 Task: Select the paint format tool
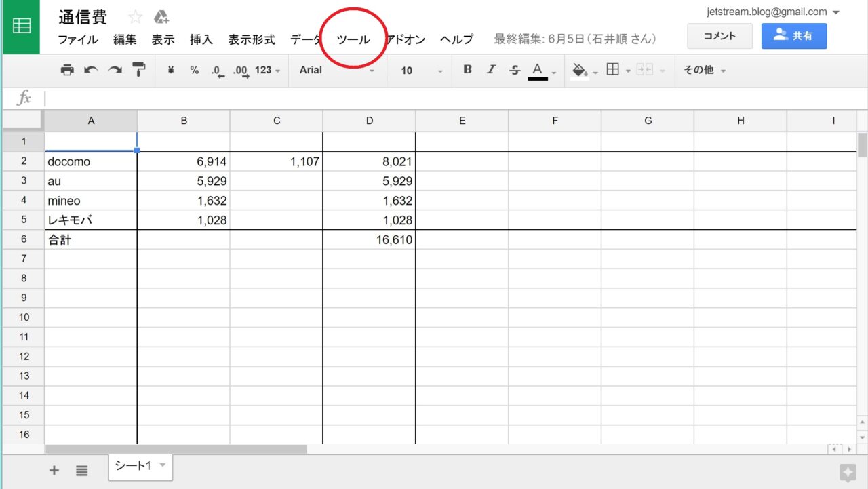click(138, 70)
